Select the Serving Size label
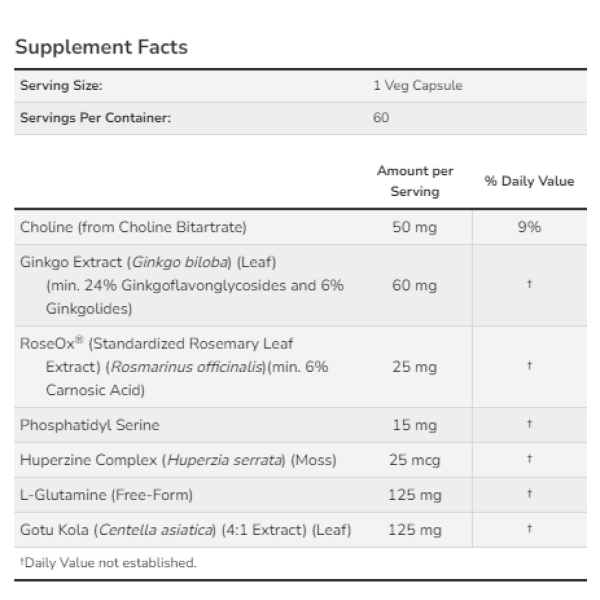600x600 pixels. (61, 85)
